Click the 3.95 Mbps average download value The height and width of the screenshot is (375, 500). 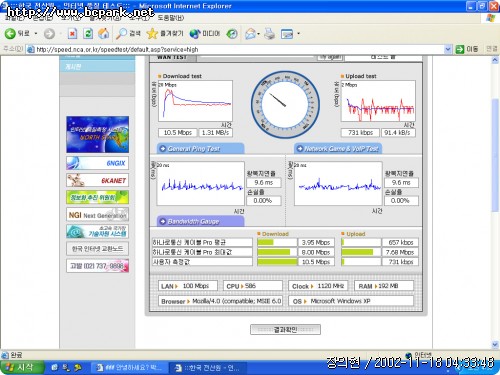316,242
